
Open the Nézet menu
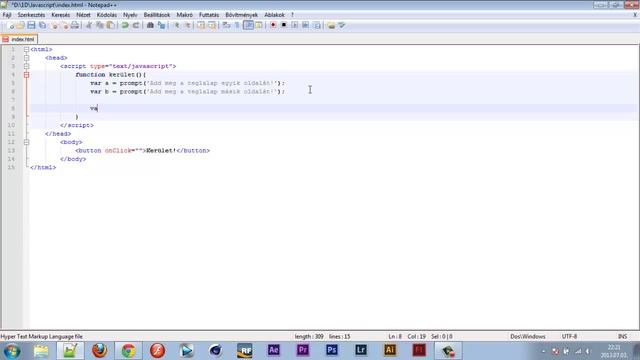pos(83,15)
